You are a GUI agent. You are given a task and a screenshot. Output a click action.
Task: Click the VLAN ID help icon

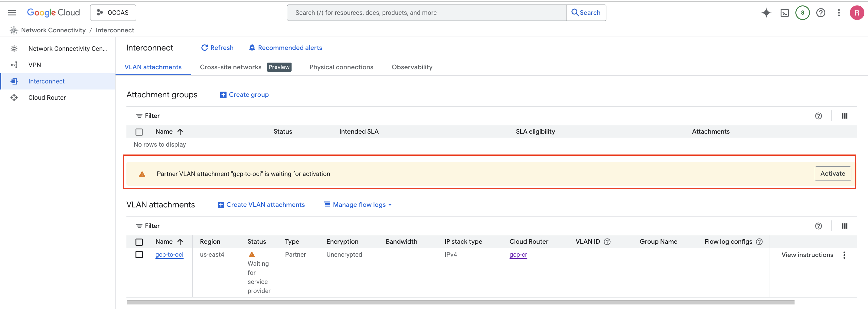coord(607,242)
